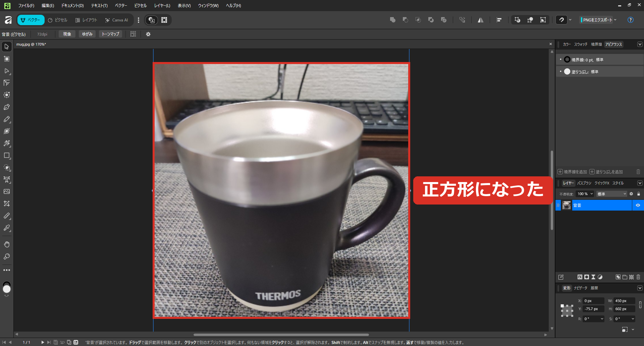Viewport: 644px width, 346px height.
Task: Switch to the ナビゲータ tab
Action: [x=581, y=288]
